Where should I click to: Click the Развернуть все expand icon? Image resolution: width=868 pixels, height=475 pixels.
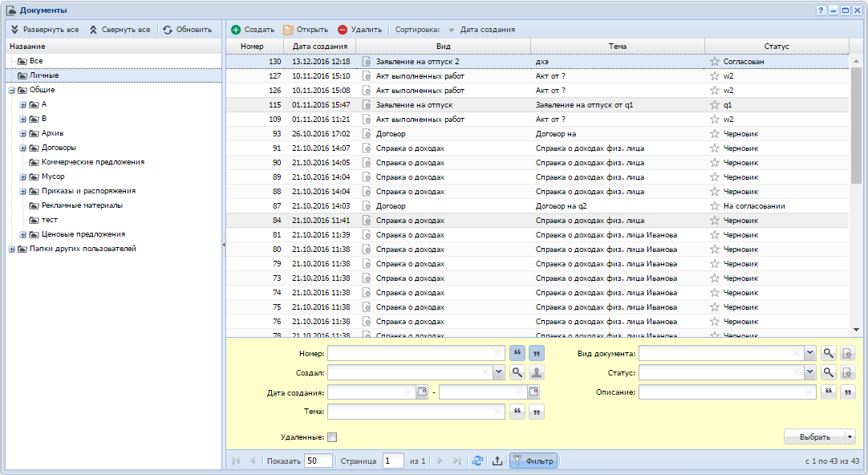click(15, 30)
